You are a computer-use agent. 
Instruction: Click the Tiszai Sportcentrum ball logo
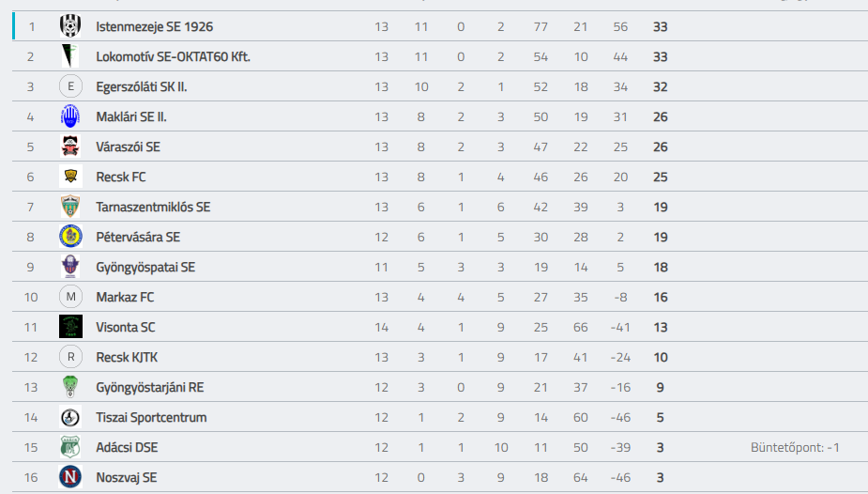[x=70, y=417]
